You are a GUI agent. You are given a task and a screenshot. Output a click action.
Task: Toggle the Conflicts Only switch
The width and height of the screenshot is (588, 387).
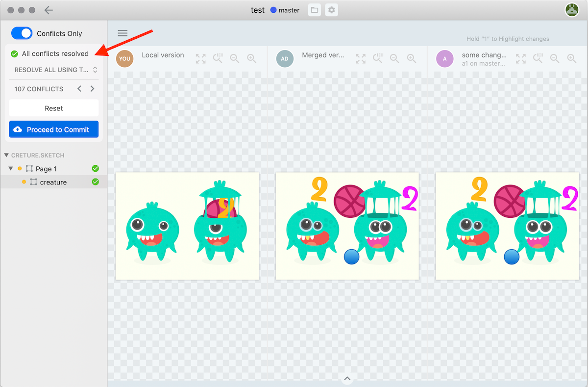pyautogui.click(x=22, y=33)
